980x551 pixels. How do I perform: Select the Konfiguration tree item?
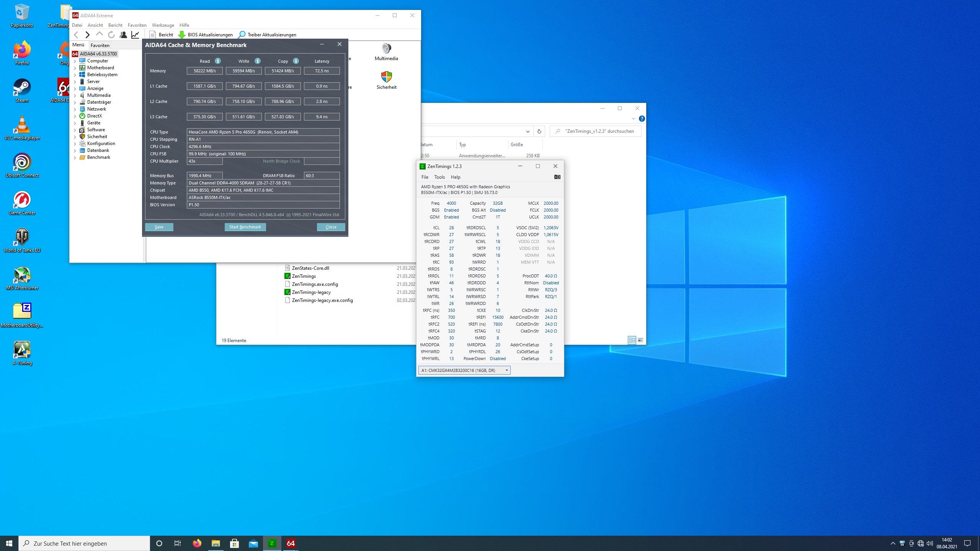pos(101,143)
